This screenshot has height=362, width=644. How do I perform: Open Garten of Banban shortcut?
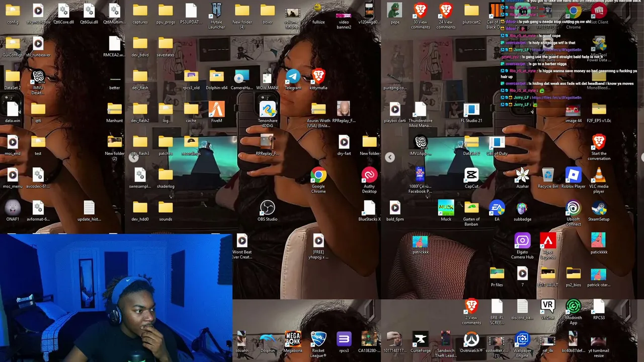click(471, 208)
